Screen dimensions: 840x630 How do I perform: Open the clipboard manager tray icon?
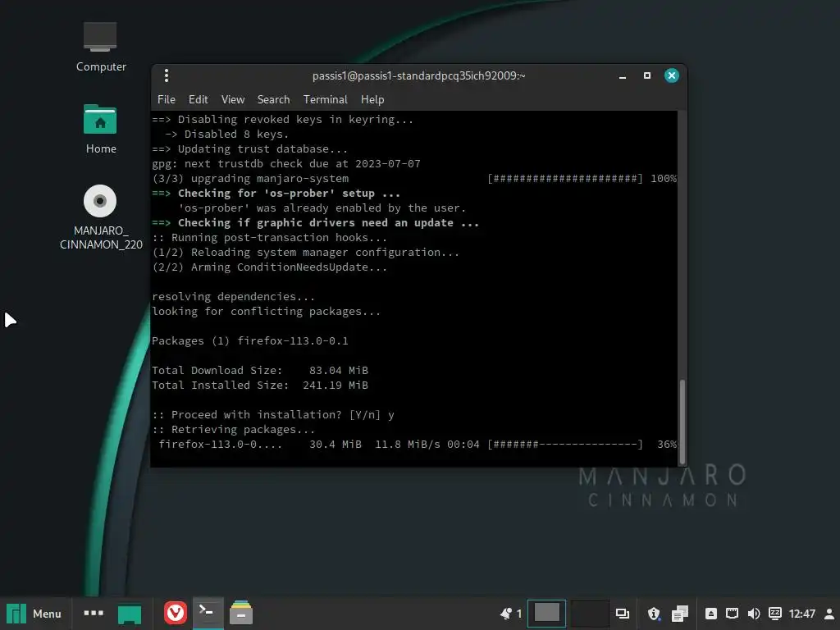click(x=680, y=614)
